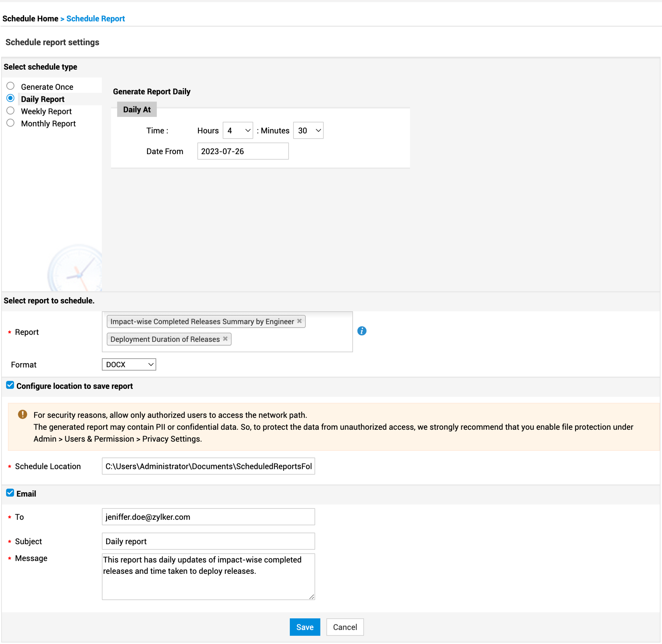Select Weekly Report radio button

tap(11, 111)
